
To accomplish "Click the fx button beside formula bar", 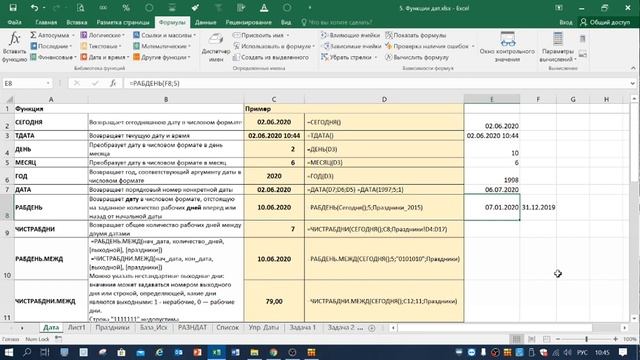I will click(x=113, y=83).
